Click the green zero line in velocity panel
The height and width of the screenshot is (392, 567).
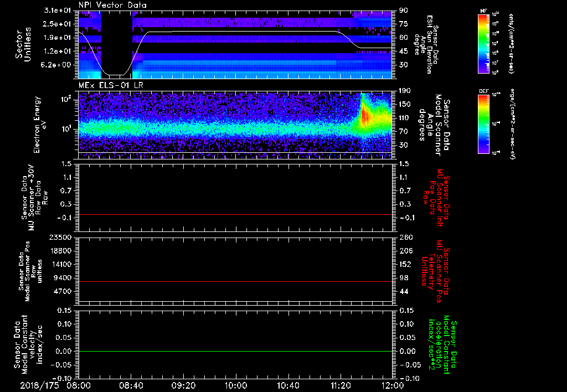(x=235, y=351)
